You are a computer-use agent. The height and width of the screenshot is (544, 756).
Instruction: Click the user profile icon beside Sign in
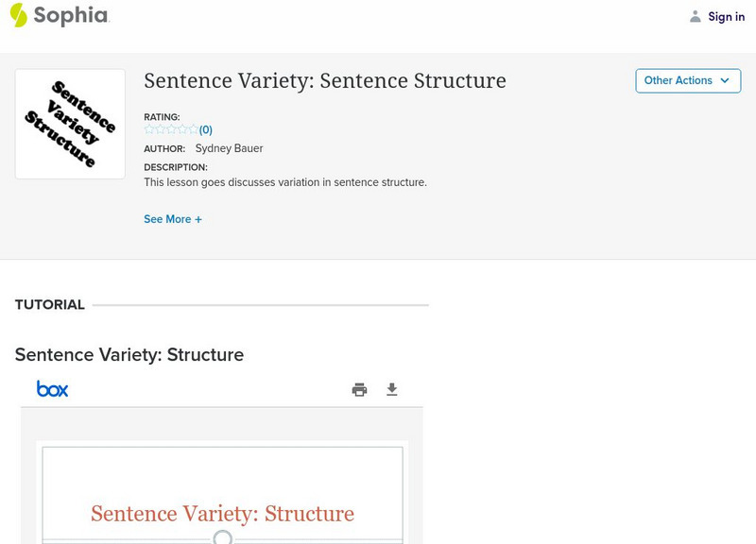[696, 16]
